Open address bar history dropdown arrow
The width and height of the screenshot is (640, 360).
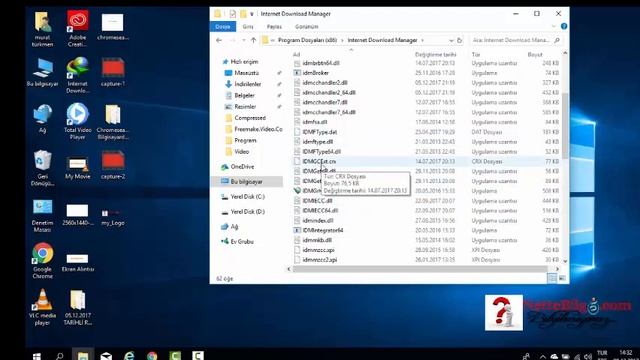click(451, 40)
